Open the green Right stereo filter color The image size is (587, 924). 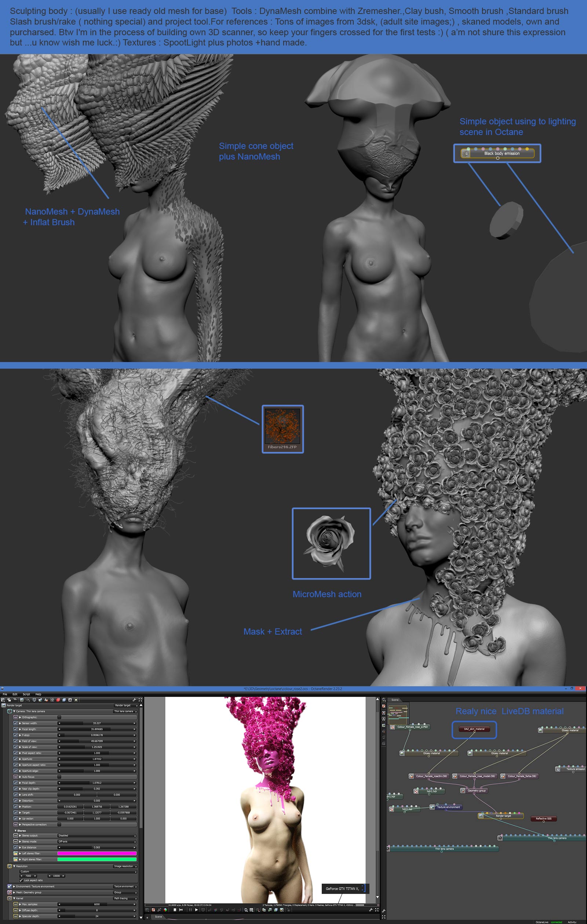(x=97, y=859)
